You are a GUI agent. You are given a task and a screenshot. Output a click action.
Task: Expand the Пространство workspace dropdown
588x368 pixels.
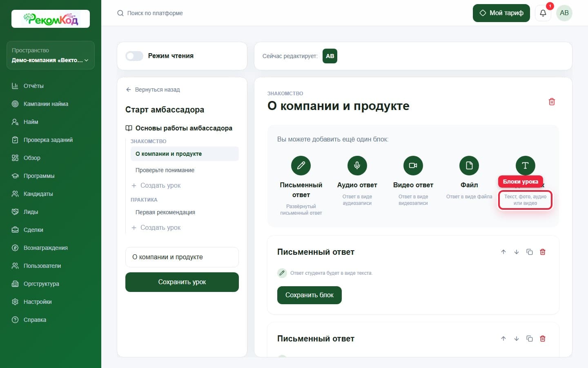(51, 55)
